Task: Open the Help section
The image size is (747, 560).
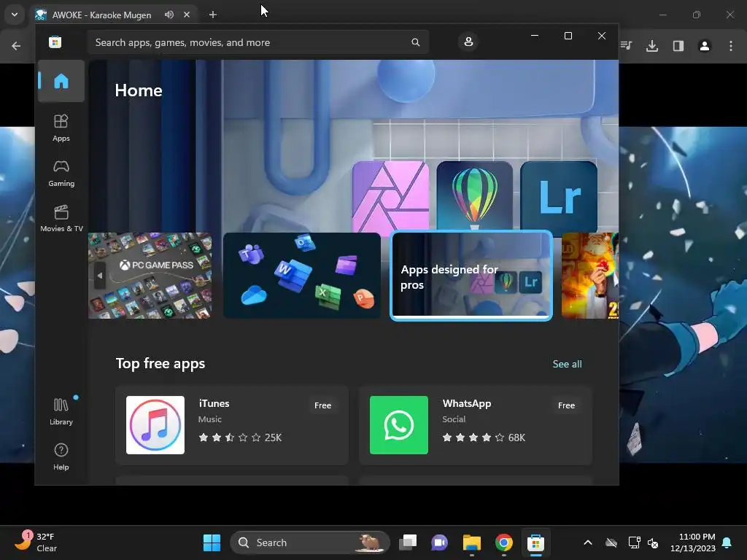Action: (61, 456)
